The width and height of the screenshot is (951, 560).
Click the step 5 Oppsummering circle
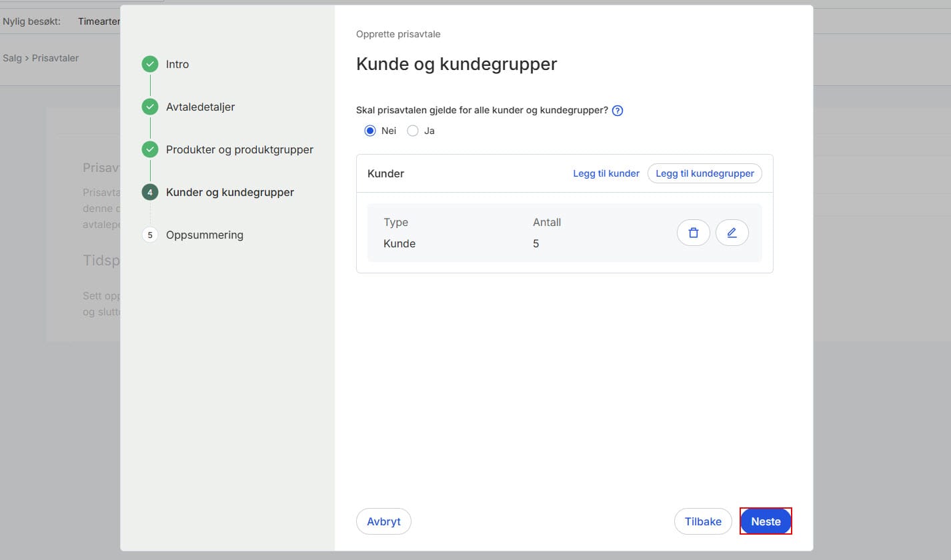coord(149,235)
